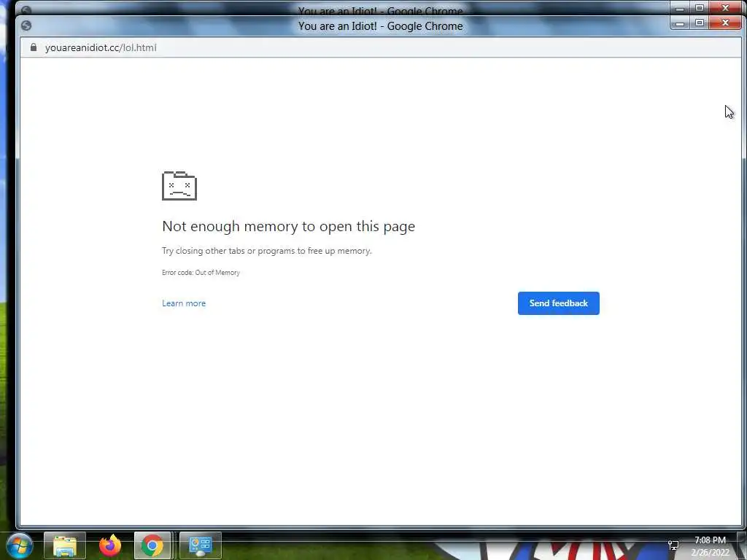The height and width of the screenshot is (560, 747).
Task: Open the Windows Start menu orb
Action: point(19,545)
